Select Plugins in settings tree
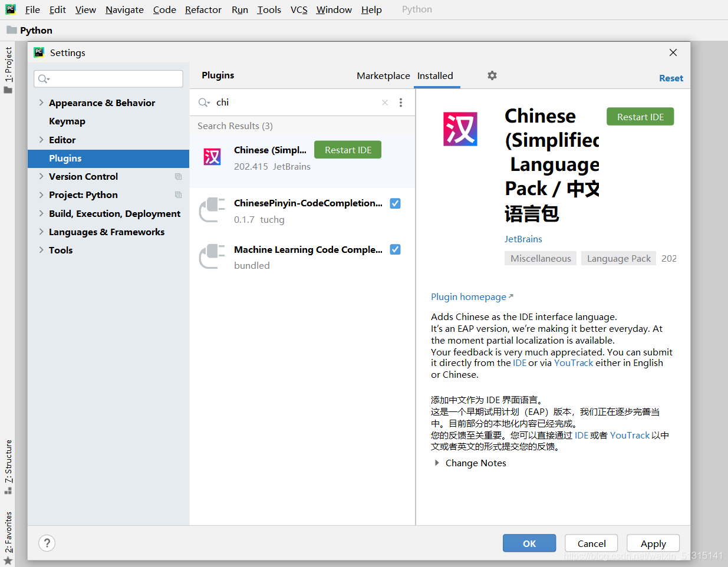728x567 pixels. point(108,158)
